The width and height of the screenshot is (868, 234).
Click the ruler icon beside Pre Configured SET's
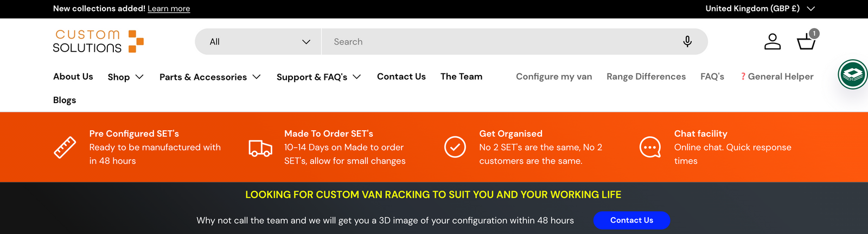pos(65,147)
